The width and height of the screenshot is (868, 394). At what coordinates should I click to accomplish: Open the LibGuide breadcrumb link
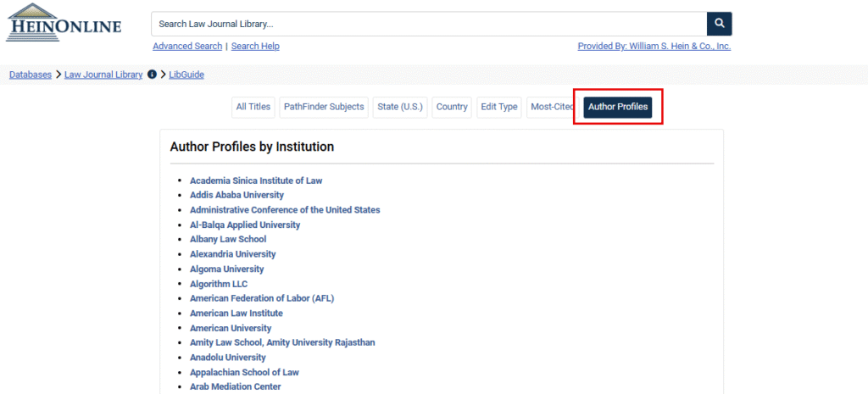pyautogui.click(x=186, y=75)
